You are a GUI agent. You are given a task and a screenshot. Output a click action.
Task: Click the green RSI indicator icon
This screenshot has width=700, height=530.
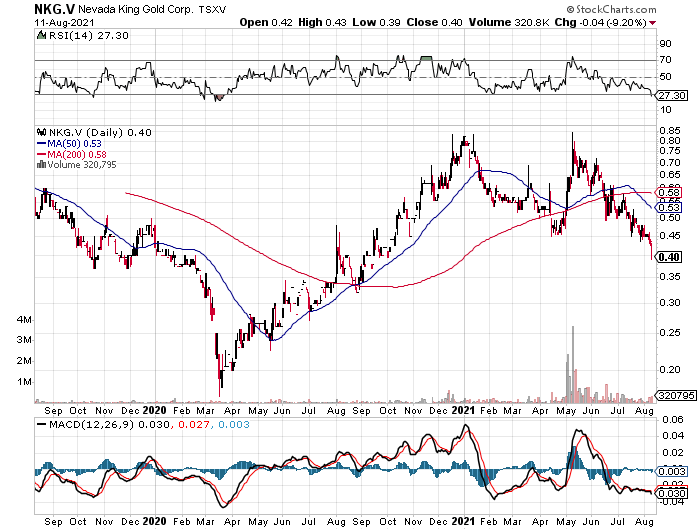pos(42,35)
